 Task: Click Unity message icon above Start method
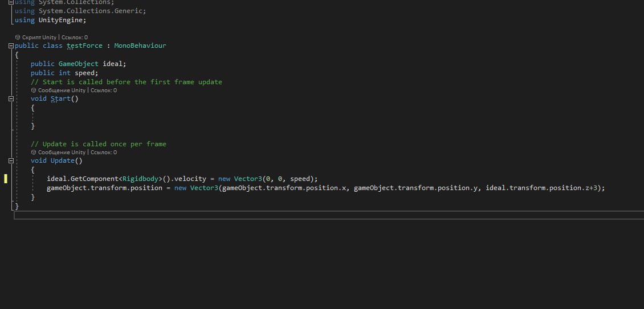pyautogui.click(x=34, y=90)
